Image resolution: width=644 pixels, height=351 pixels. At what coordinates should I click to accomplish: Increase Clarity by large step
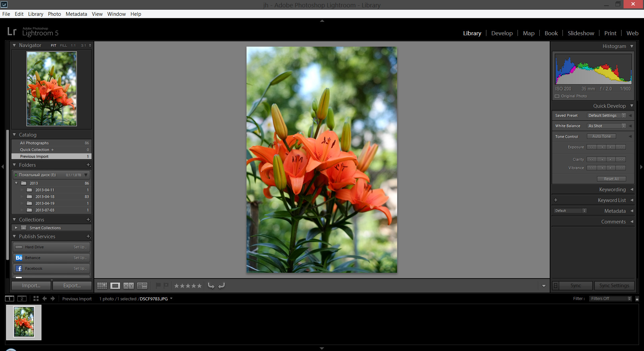point(621,159)
